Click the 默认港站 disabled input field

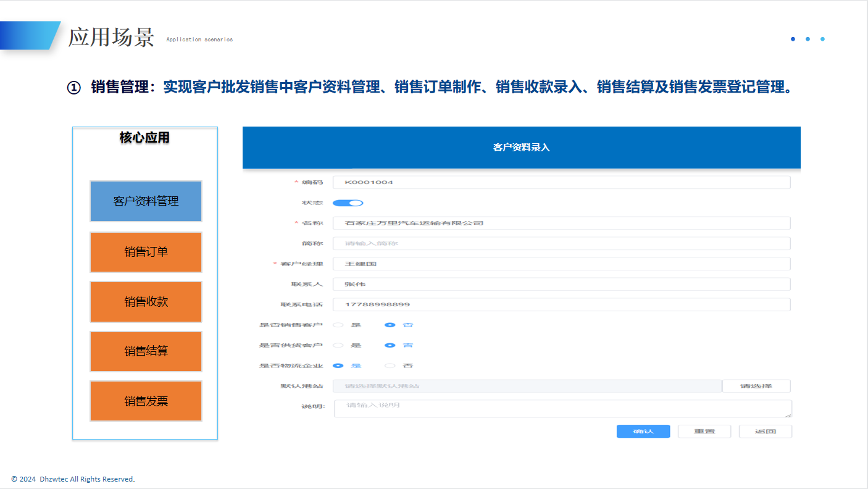[527, 386]
